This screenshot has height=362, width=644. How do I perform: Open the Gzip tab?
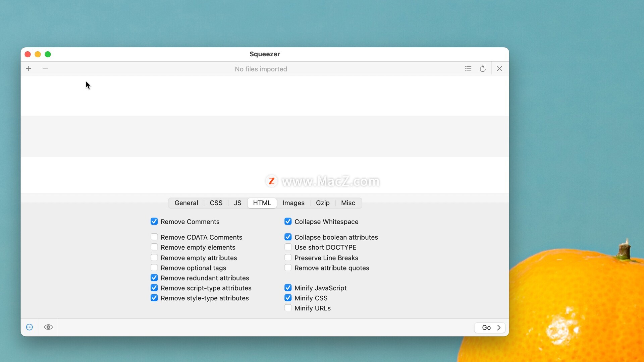[x=323, y=203]
